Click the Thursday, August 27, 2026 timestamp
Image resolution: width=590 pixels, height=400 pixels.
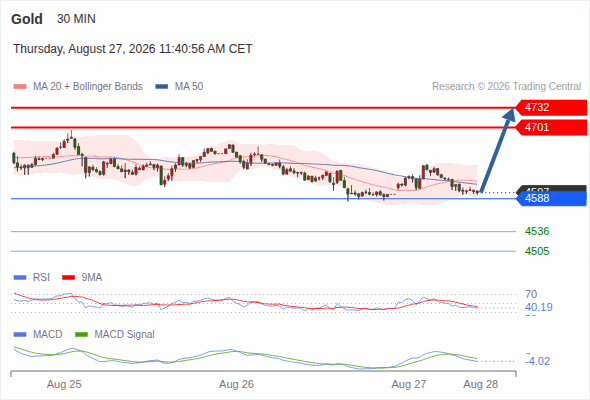pyautogui.click(x=132, y=49)
